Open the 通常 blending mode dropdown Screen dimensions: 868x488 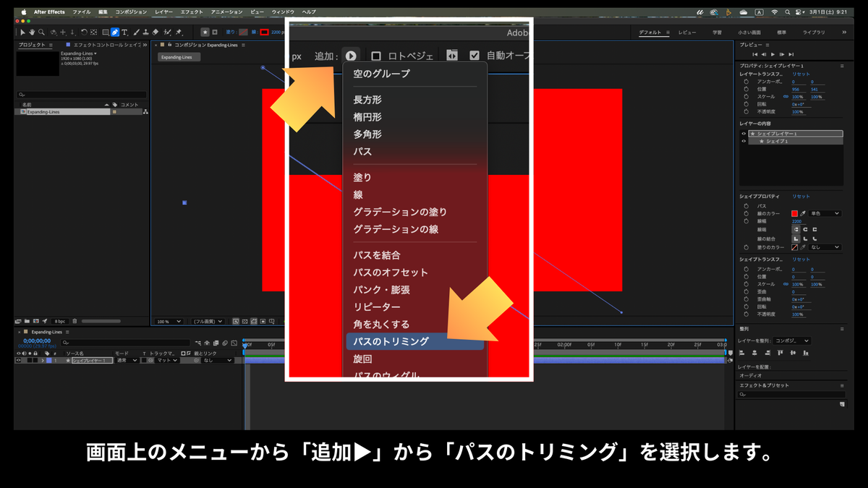point(127,360)
